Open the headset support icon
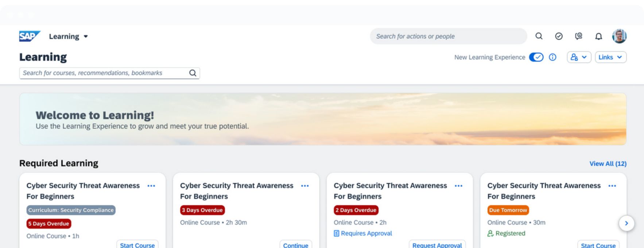The image size is (644, 248). tap(578, 36)
